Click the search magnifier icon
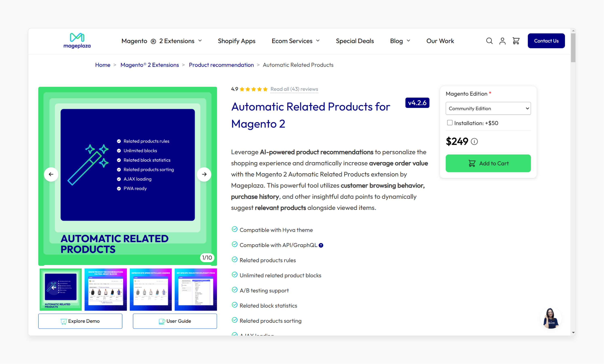 click(489, 41)
